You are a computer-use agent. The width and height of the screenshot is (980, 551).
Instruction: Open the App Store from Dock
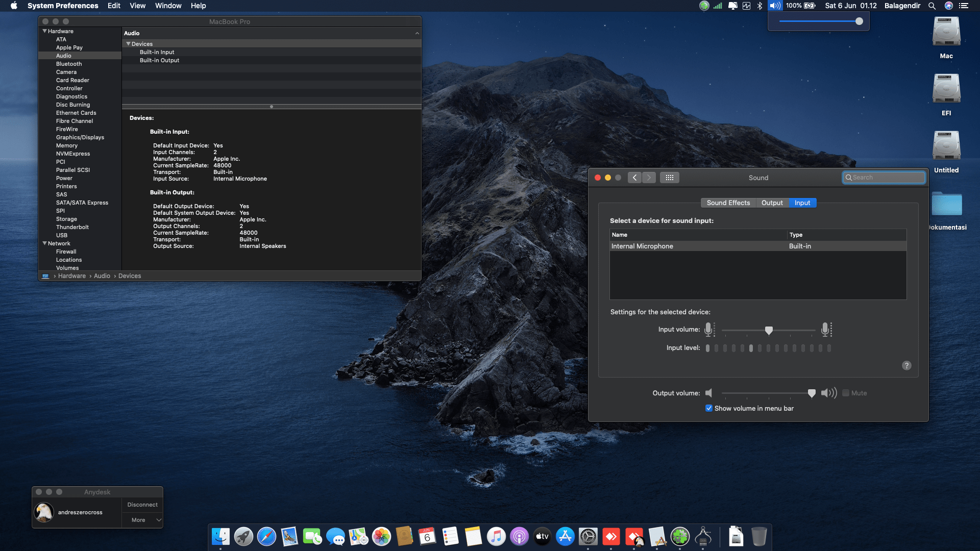(565, 537)
